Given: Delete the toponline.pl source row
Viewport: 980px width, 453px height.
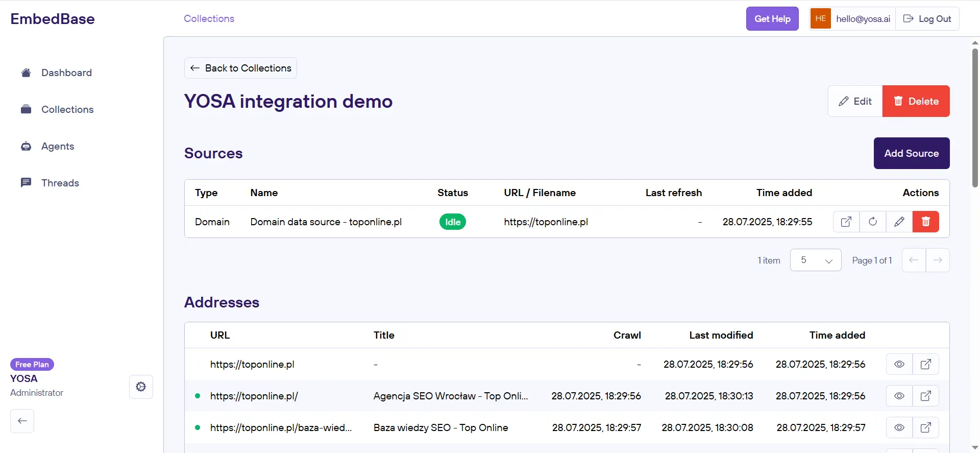Looking at the screenshot, I should point(926,222).
